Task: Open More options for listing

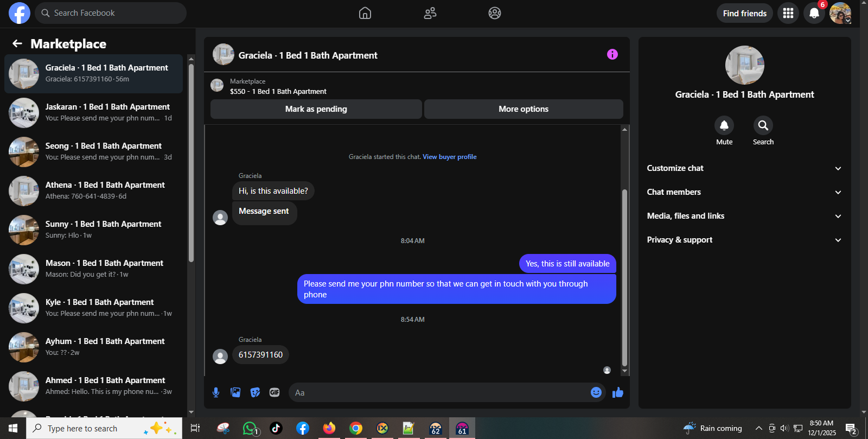Action: [524, 109]
